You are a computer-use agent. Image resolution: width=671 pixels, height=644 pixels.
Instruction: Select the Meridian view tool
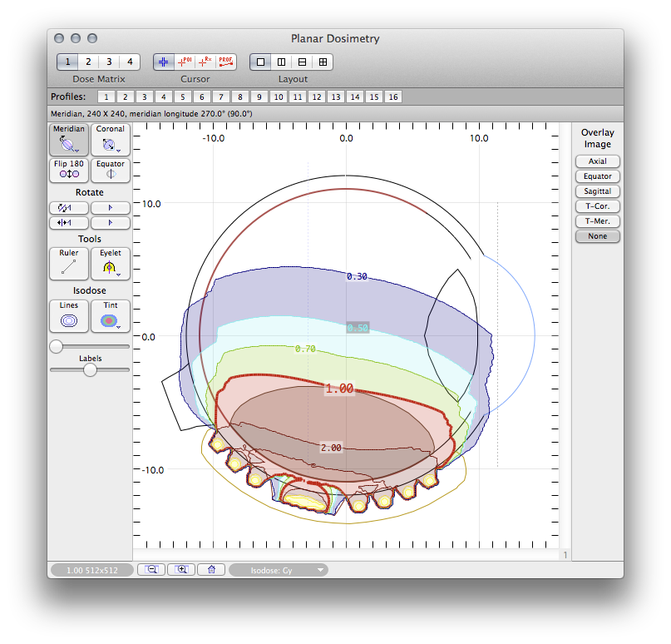(69, 139)
